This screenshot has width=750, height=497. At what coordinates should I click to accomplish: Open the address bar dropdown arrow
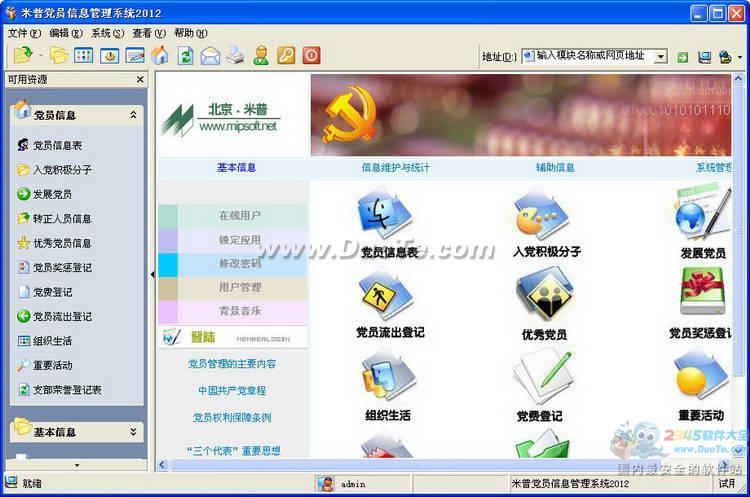tap(661, 57)
